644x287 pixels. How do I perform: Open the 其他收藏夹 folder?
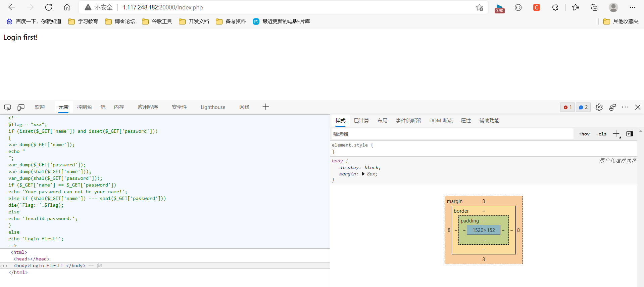tap(621, 22)
